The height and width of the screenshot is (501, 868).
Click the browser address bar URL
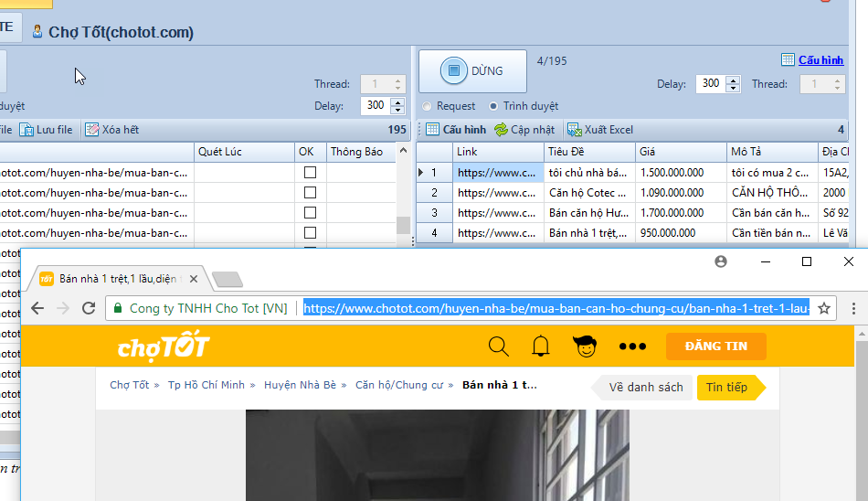[x=556, y=308]
